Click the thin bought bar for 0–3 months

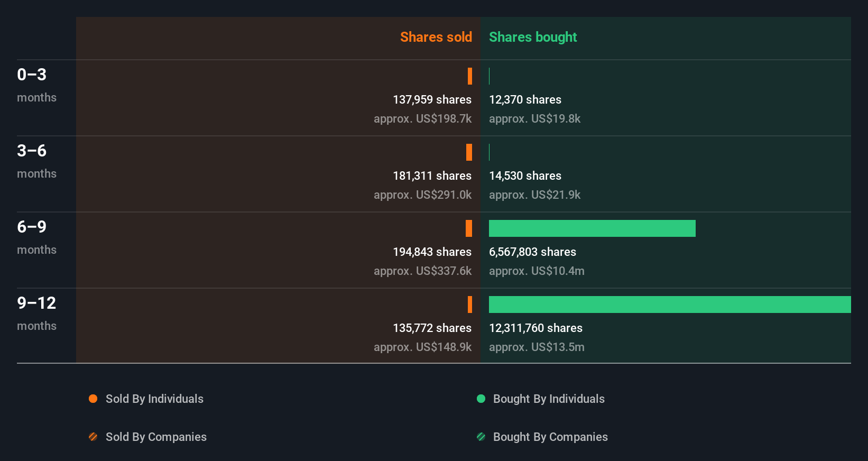[490, 76]
